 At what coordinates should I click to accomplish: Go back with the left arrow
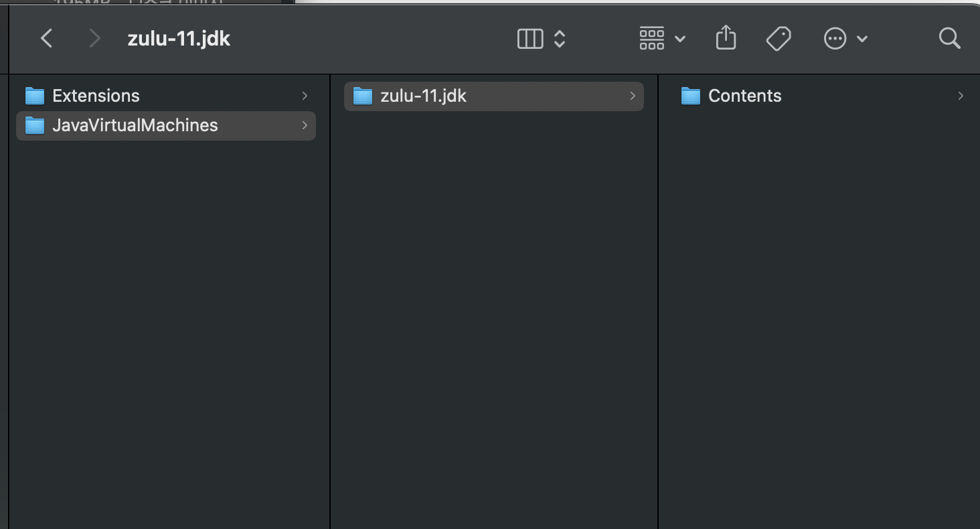click(x=46, y=38)
